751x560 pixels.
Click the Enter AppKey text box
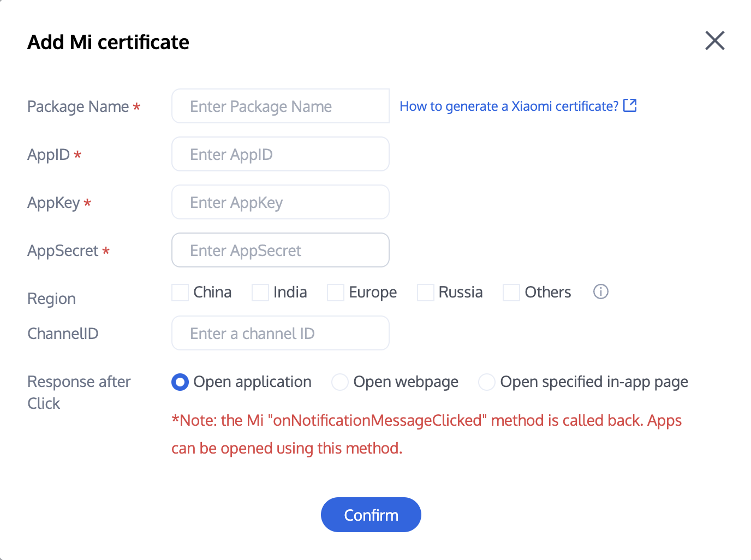[x=280, y=202]
